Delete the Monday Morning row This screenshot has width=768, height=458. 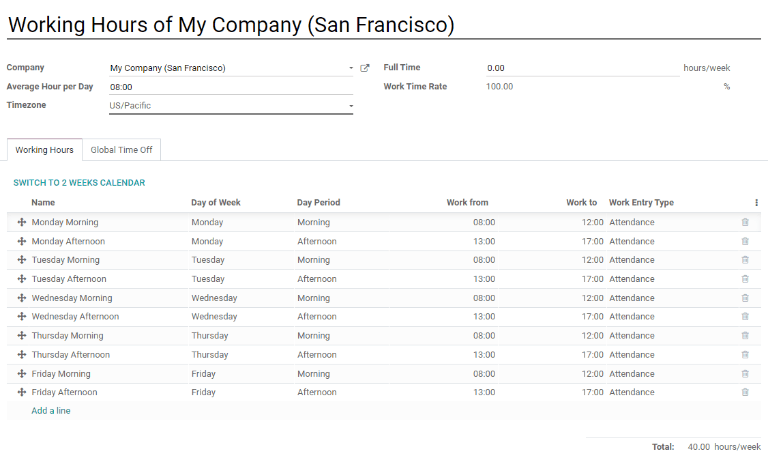(744, 222)
